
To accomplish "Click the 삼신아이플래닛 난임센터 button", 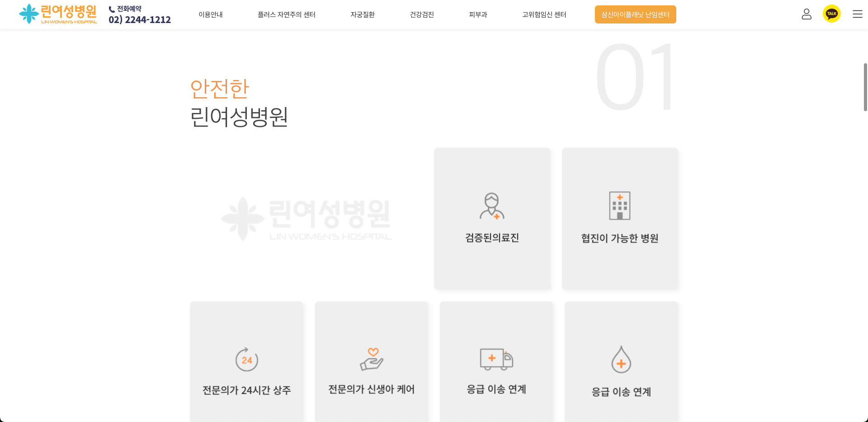I will [x=636, y=14].
